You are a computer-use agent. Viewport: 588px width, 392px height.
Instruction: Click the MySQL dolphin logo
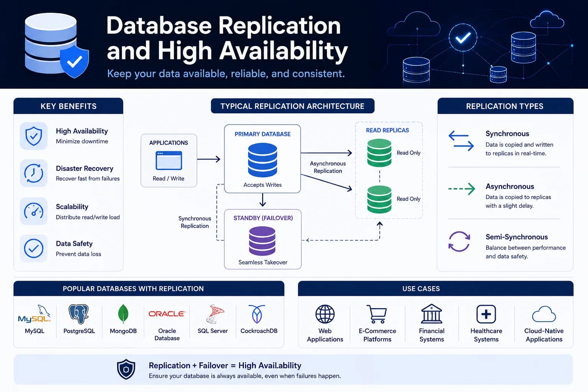[34, 314]
